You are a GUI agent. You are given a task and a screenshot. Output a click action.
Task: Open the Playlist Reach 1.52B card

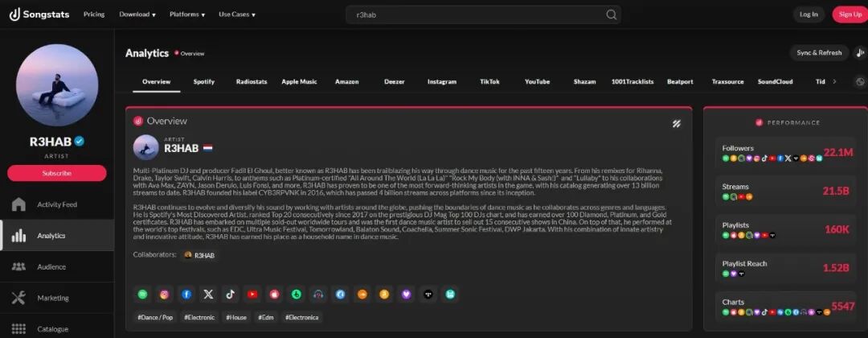pos(786,268)
